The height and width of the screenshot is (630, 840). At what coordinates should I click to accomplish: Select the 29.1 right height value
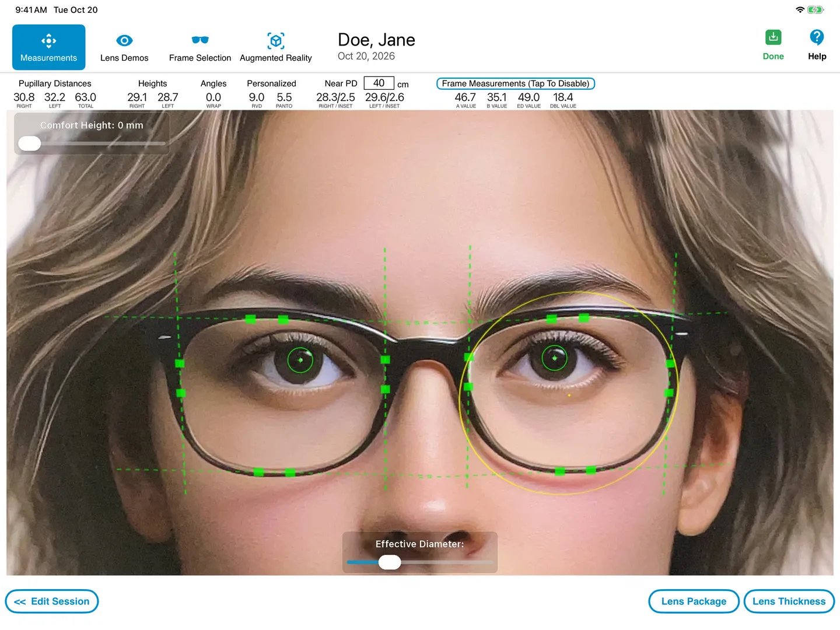(x=137, y=97)
